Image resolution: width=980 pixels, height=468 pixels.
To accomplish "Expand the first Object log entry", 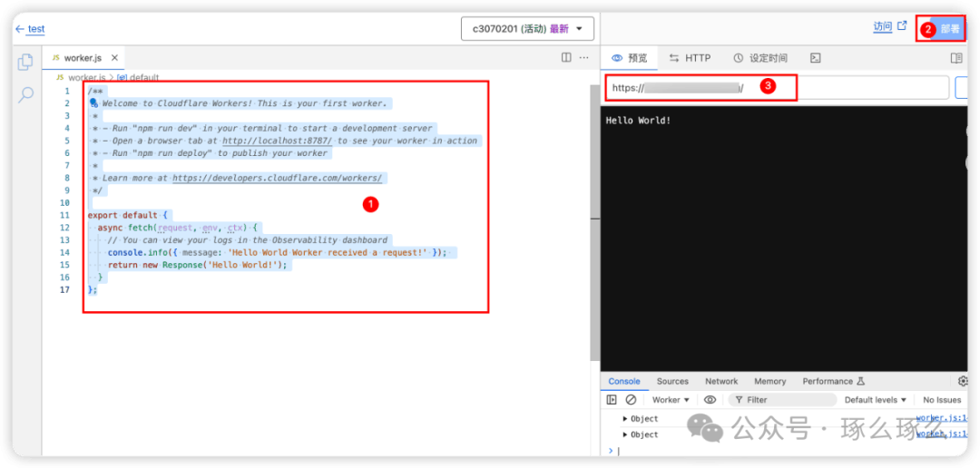I will tap(625, 419).
